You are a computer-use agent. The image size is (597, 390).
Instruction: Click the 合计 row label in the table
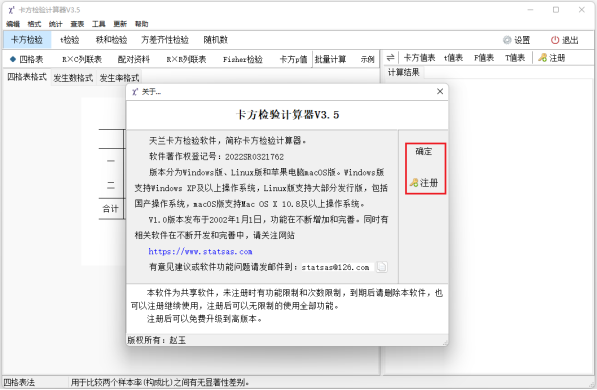(x=110, y=209)
